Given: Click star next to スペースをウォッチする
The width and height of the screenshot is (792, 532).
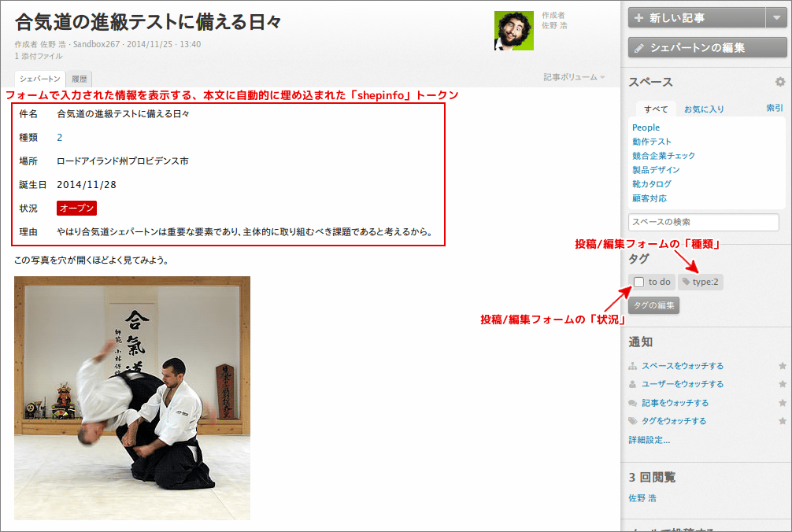Looking at the screenshot, I should coord(782,366).
